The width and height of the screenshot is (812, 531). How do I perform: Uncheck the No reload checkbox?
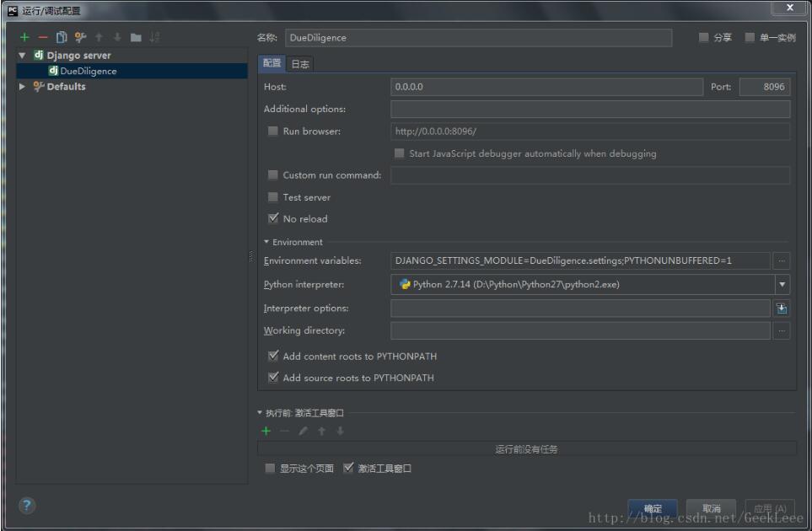tap(273, 218)
